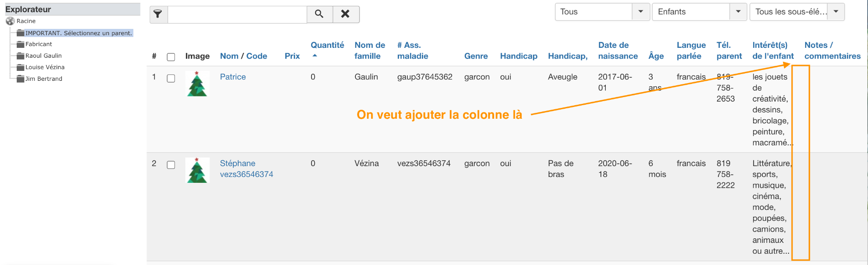Click the Quantité sort arrow indicator
Viewport: 868px width, 265px height.
pos(315,56)
